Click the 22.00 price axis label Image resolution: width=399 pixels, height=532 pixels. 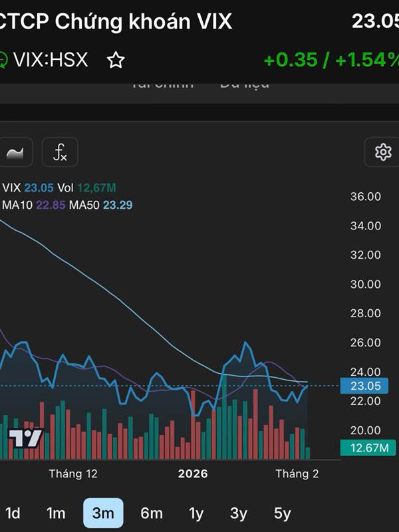365,401
